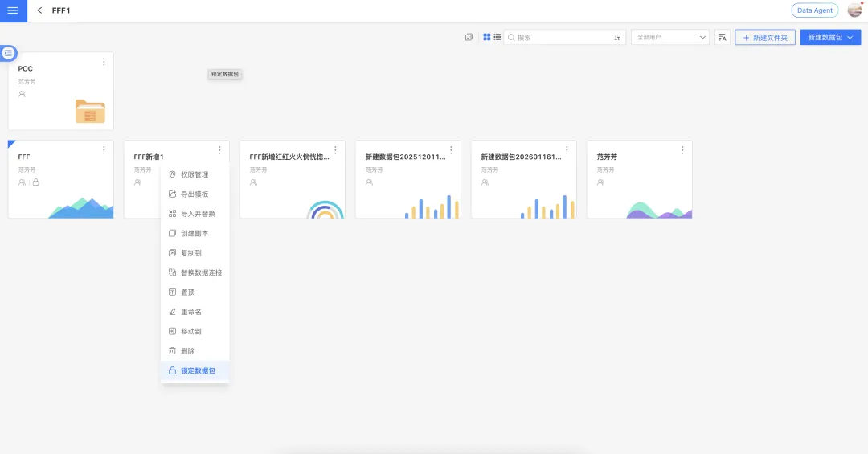Click the FFF新增1 card title
Image resolution: width=868 pixels, height=454 pixels.
coord(149,157)
